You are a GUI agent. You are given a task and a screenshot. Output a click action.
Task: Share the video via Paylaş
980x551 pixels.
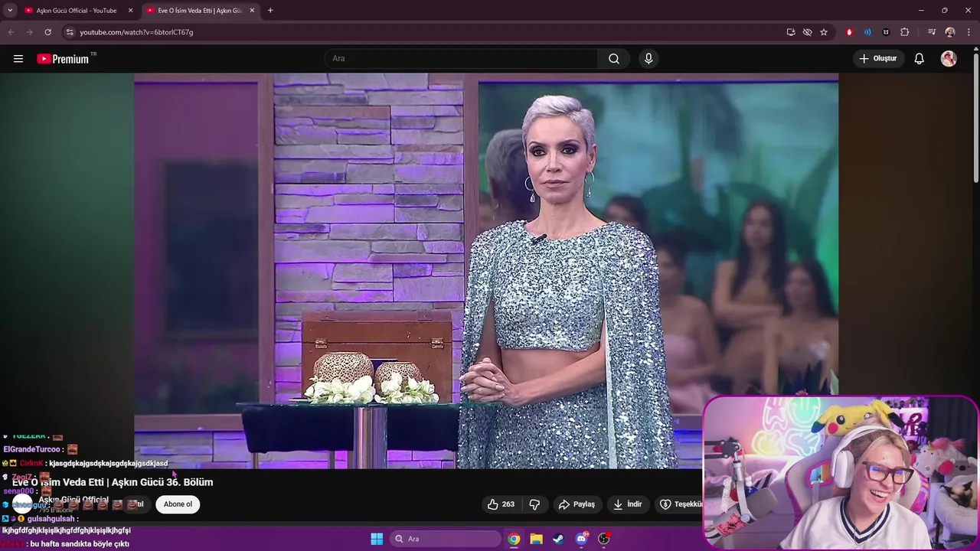(x=577, y=504)
